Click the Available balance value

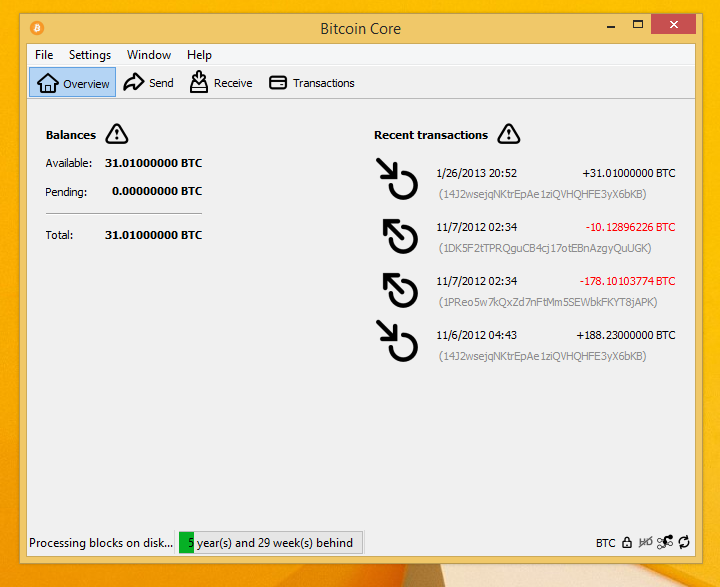(x=153, y=163)
